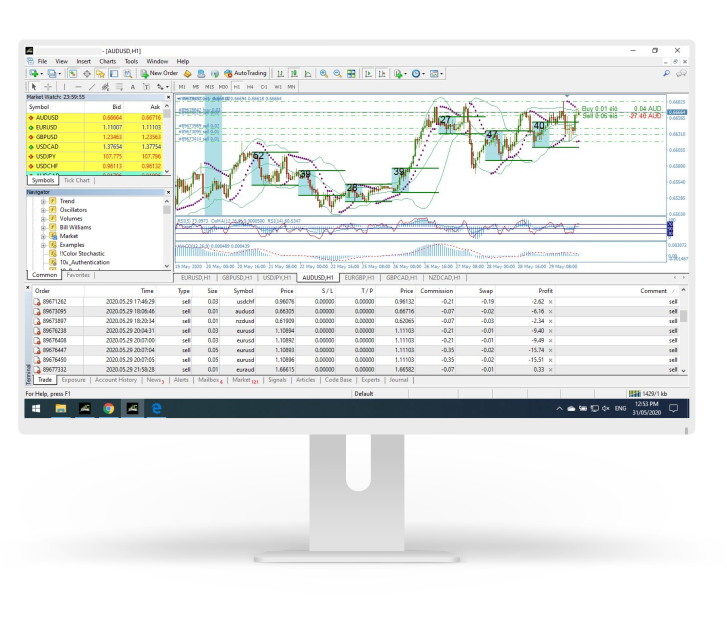Switch timeframe to H4
Screen dimensions: 727x634
coord(250,87)
